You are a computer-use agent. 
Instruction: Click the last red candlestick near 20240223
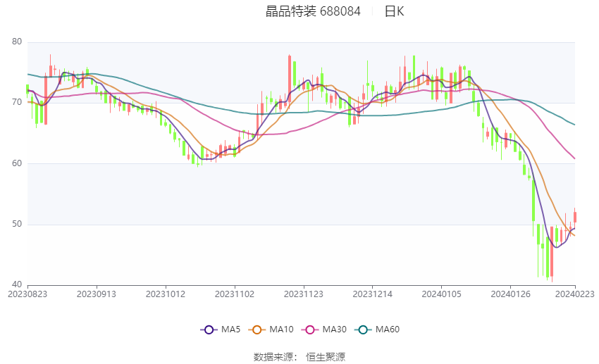click(x=574, y=217)
